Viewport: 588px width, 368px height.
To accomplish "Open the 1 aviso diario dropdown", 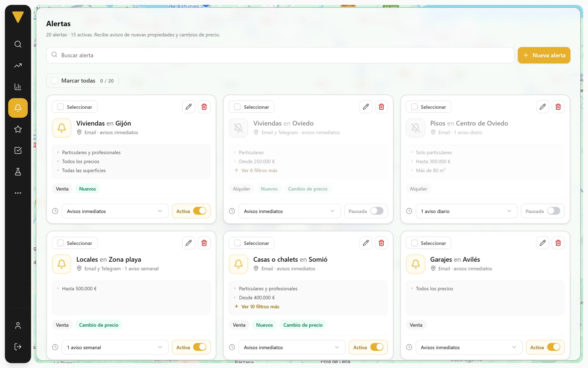I will point(466,211).
